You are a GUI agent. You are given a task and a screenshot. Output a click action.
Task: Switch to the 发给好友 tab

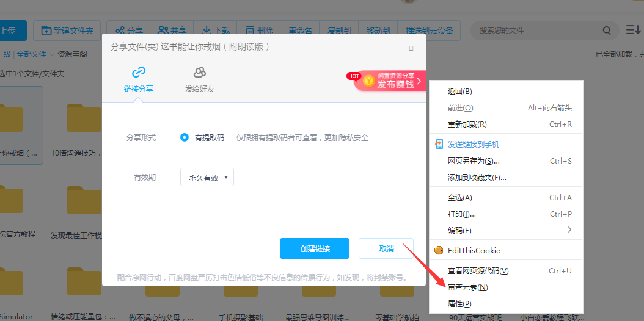click(200, 81)
